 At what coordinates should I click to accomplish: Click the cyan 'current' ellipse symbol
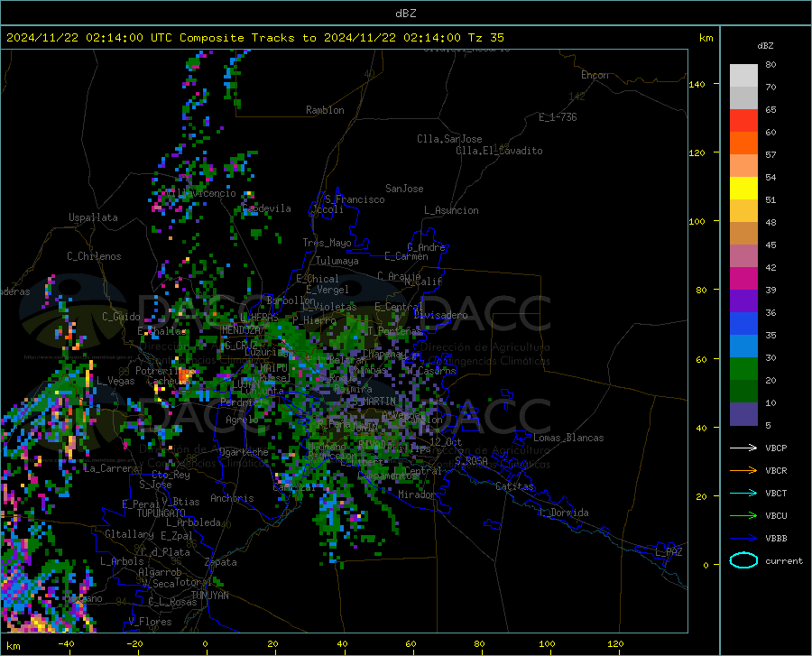point(743,560)
